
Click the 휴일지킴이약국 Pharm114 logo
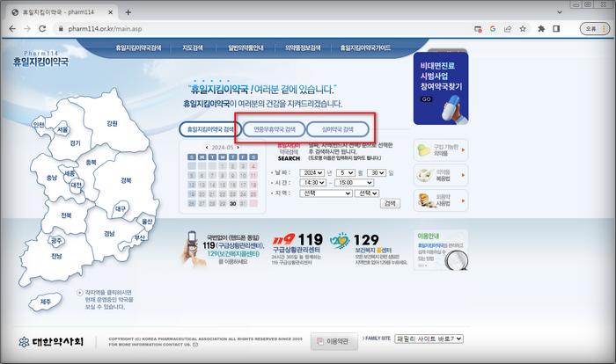coord(40,59)
